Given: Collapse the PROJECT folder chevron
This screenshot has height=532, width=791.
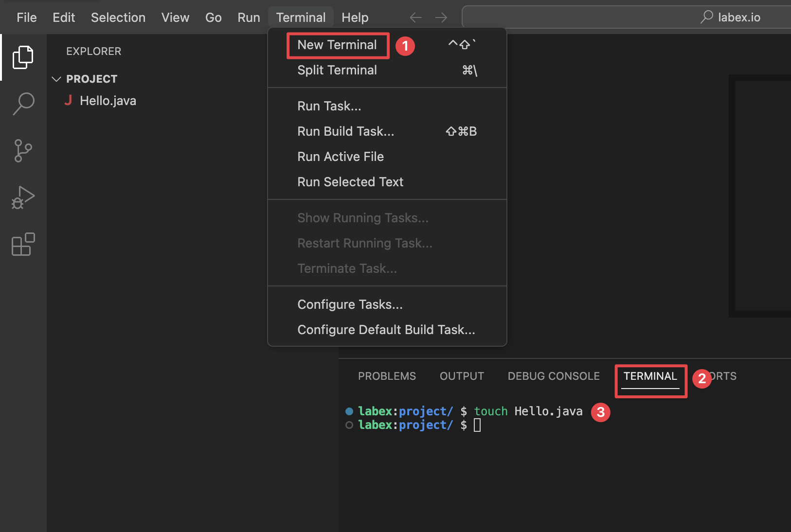Looking at the screenshot, I should [56, 78].
